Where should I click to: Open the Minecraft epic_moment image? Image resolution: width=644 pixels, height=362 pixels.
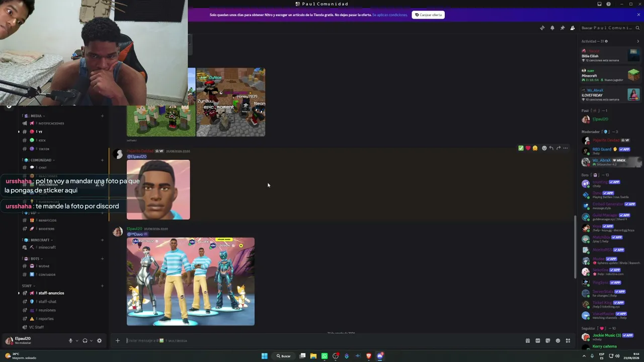[230, 102]
